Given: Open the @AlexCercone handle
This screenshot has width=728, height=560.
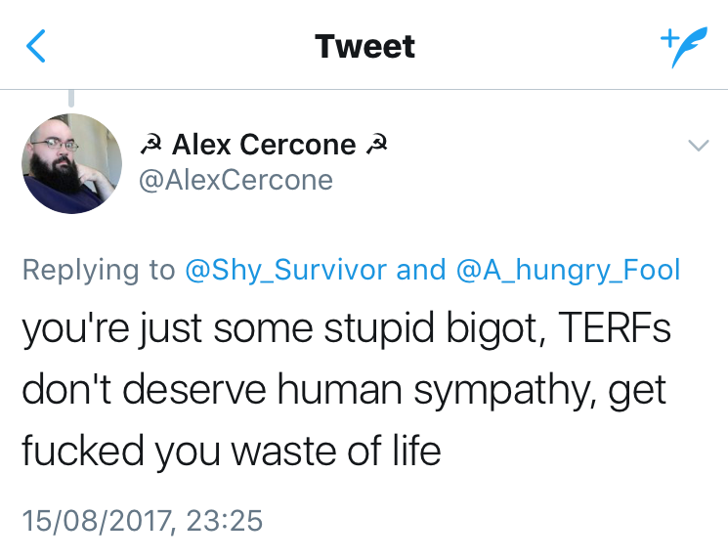Looking at the screenshot, I should point(237,180).
